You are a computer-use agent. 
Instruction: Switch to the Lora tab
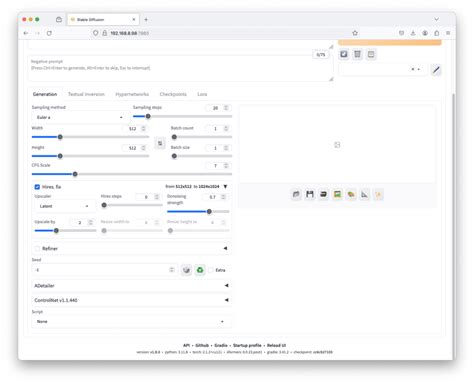(x=202, y=94)
